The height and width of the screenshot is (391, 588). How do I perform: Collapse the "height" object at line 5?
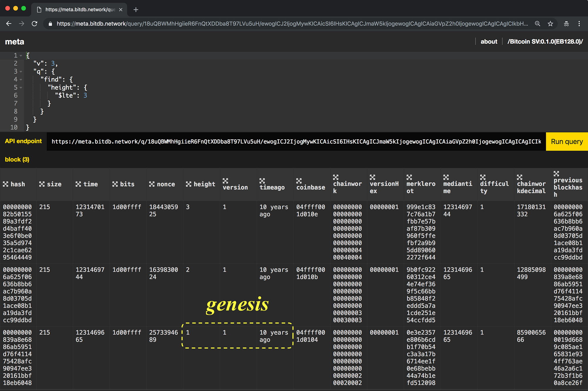pyautogui.click(x=20, y=87)
